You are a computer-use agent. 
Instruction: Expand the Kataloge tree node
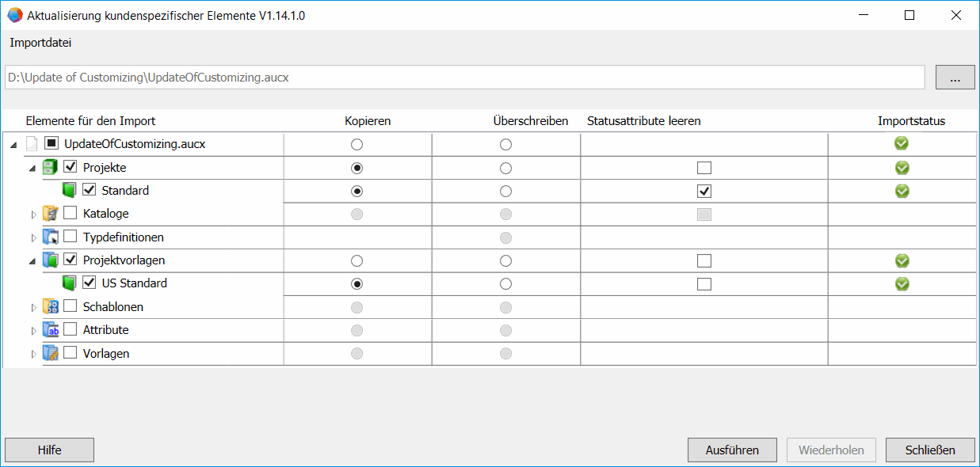coord(33,215)
